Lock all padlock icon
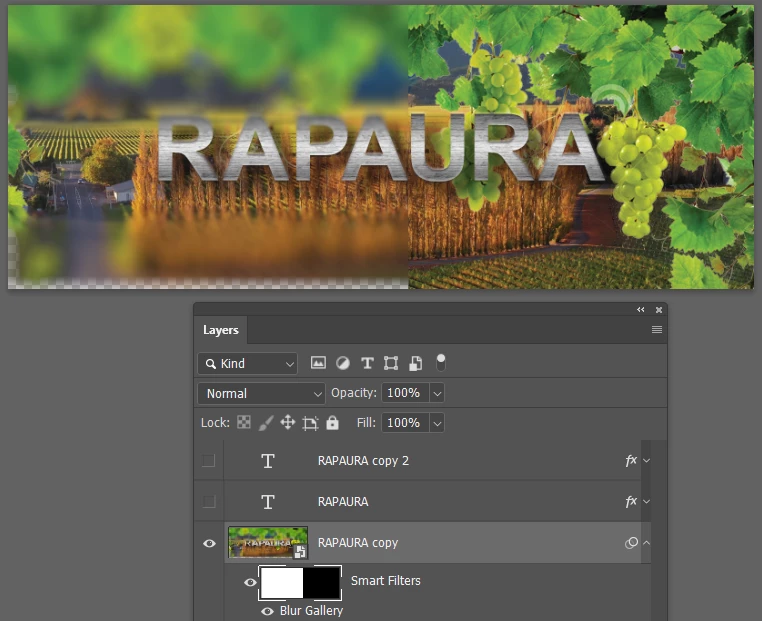This screenshot has width=762, height=621. pos(332,422)
